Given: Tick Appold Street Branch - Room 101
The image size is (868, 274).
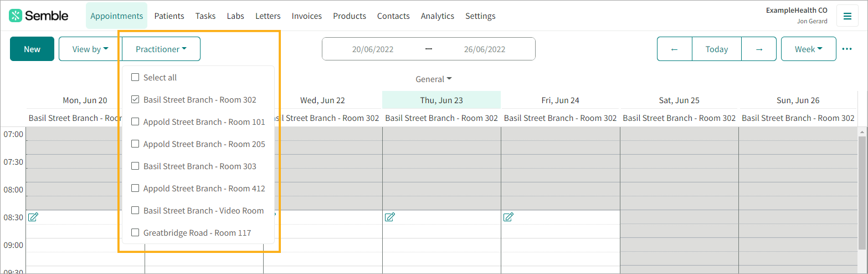Looking at the screenshot, I should (x=135, y=122).
